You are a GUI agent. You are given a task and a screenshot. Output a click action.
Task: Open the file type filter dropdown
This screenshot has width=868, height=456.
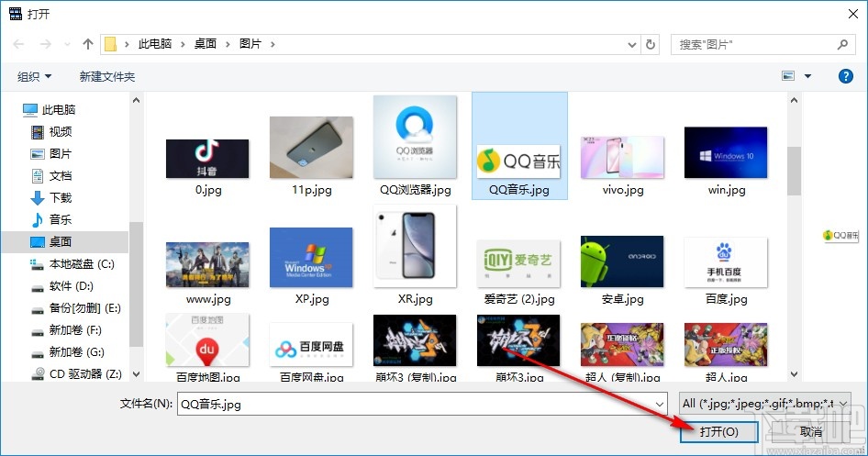pyautogui.click(x=765, y=404)
